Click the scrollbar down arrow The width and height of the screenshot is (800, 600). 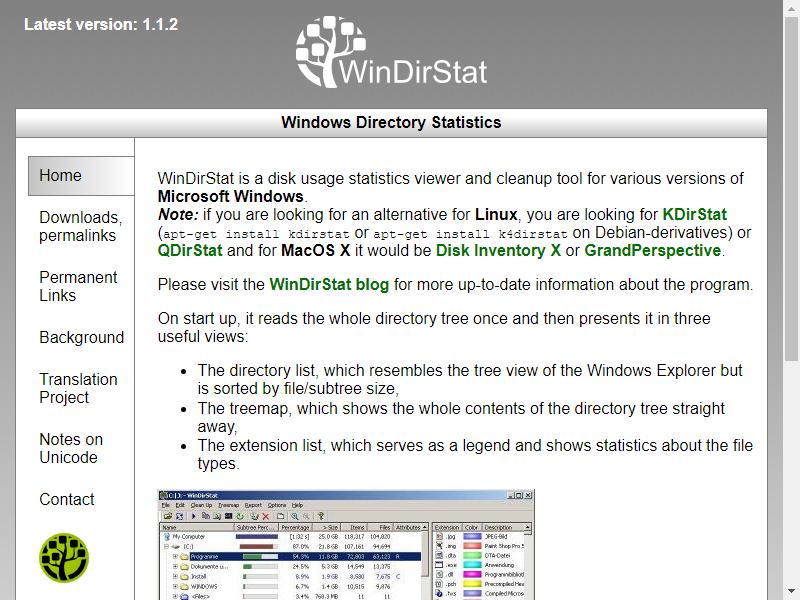click(x=791, y=592)
